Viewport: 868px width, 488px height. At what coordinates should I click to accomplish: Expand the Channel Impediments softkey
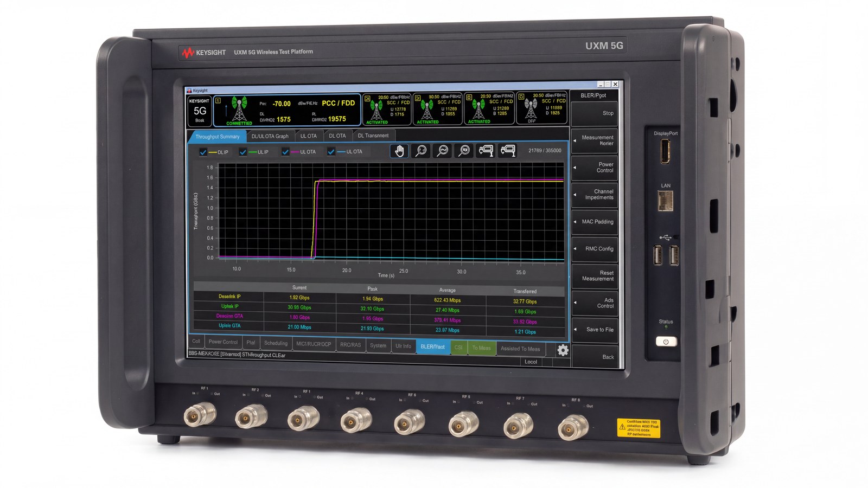595,195
